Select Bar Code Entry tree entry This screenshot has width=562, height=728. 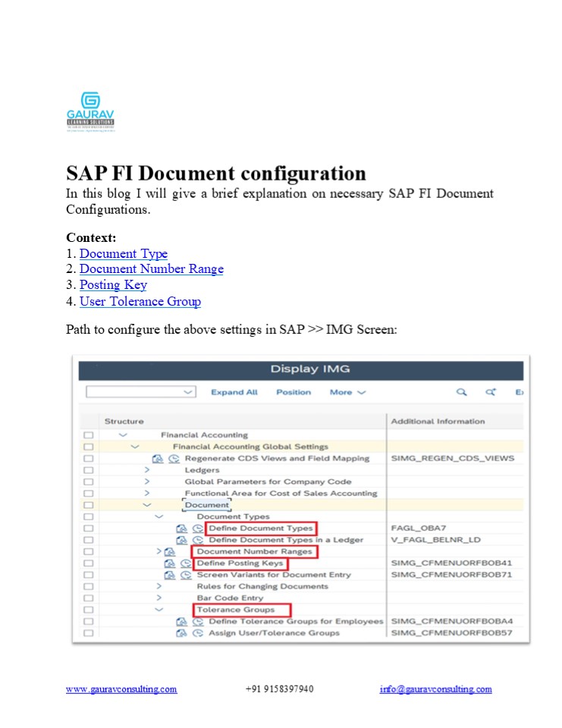point(230,598)
